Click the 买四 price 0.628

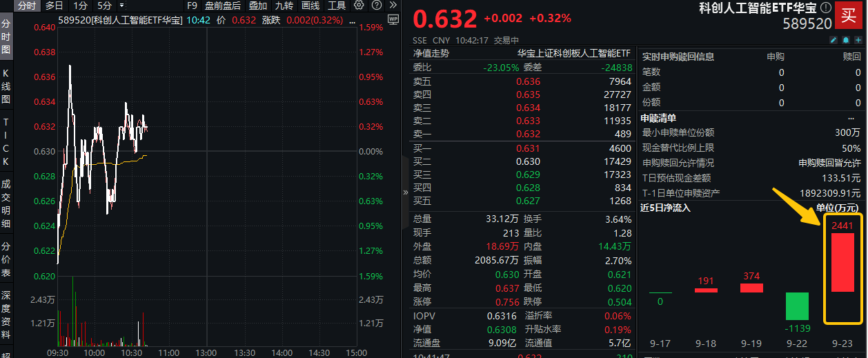click(529, 188)
